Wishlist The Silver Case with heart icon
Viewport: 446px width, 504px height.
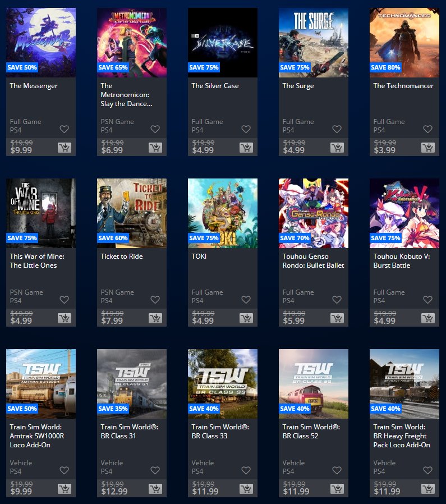(x=246, y=129)
